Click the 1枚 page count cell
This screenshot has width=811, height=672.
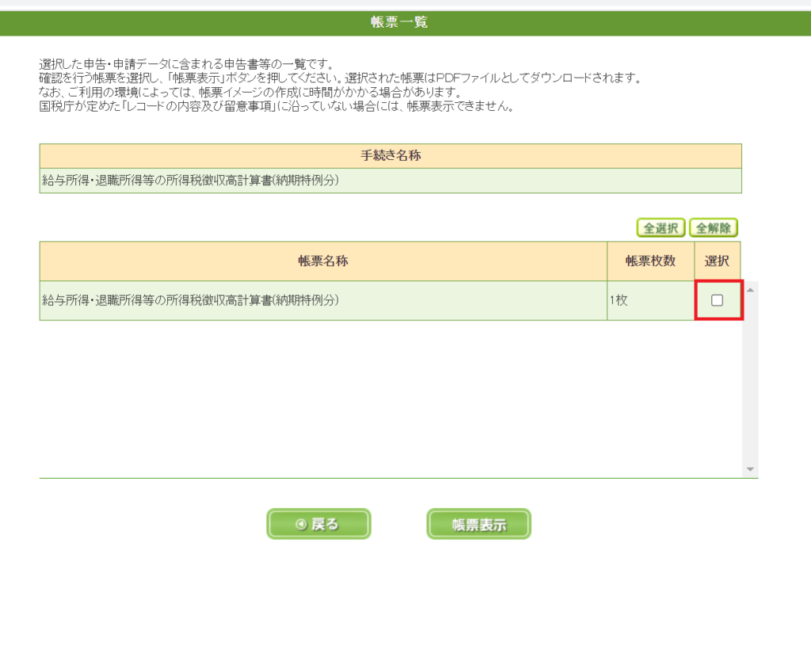point(619,300)
